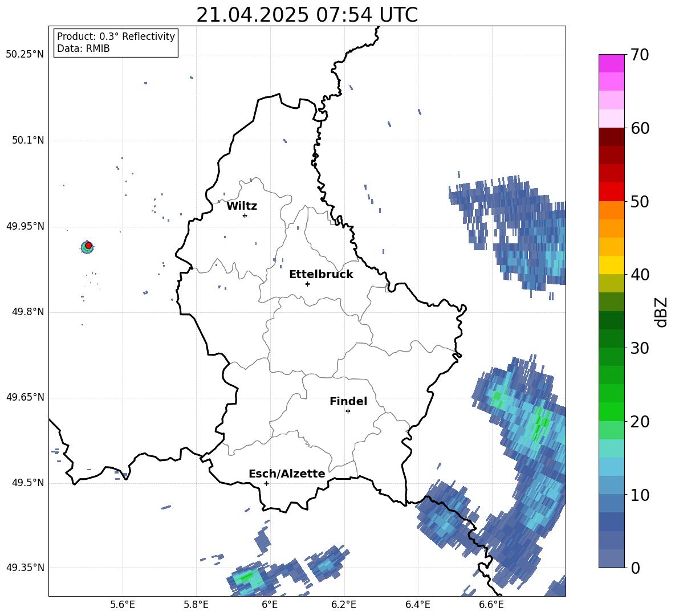Viewport: 675px width, 616px height.
Task: Click the 6°E longitude label
Action: [270, 605]
